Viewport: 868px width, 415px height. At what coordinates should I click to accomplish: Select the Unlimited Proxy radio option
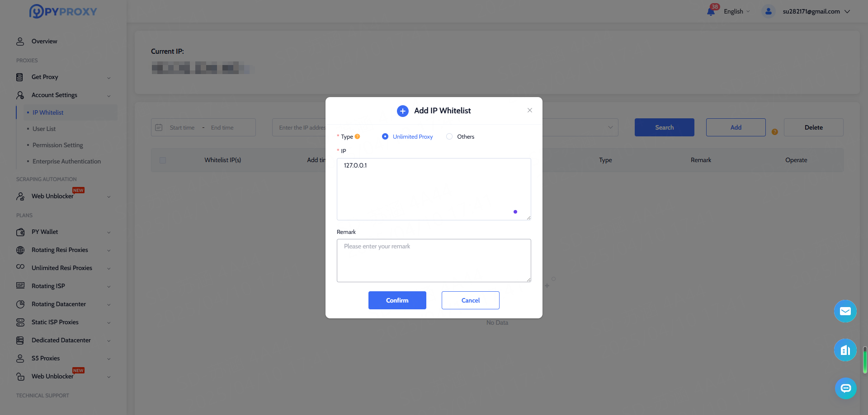coord(385,136)
